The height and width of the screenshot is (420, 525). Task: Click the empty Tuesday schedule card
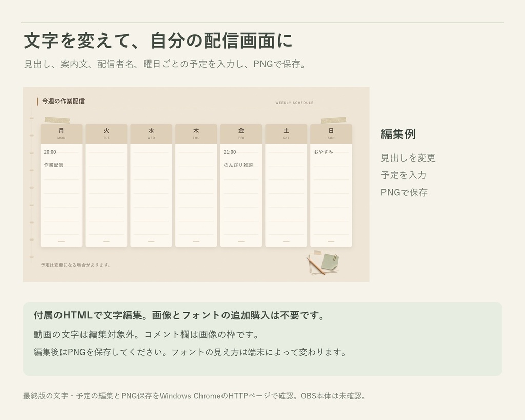coord(106,195)
